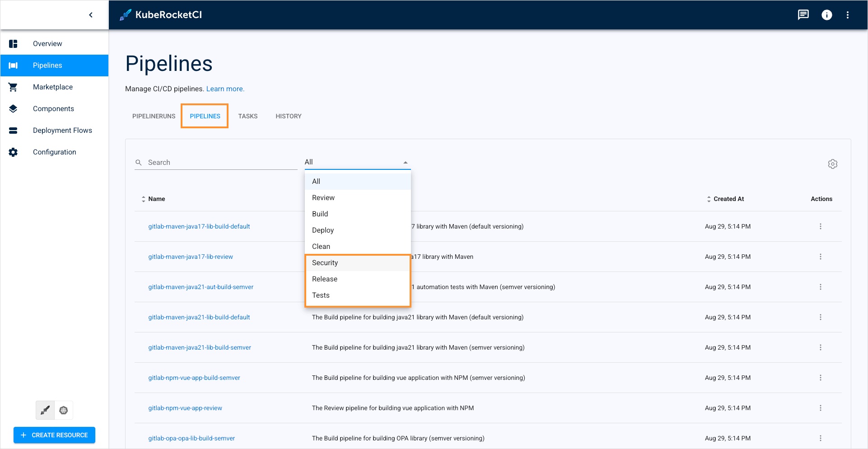Open actions menu for gitlab-maven-java17-lib-build-default
This screenshot has height=449, width=868.
tap(820, 226)
